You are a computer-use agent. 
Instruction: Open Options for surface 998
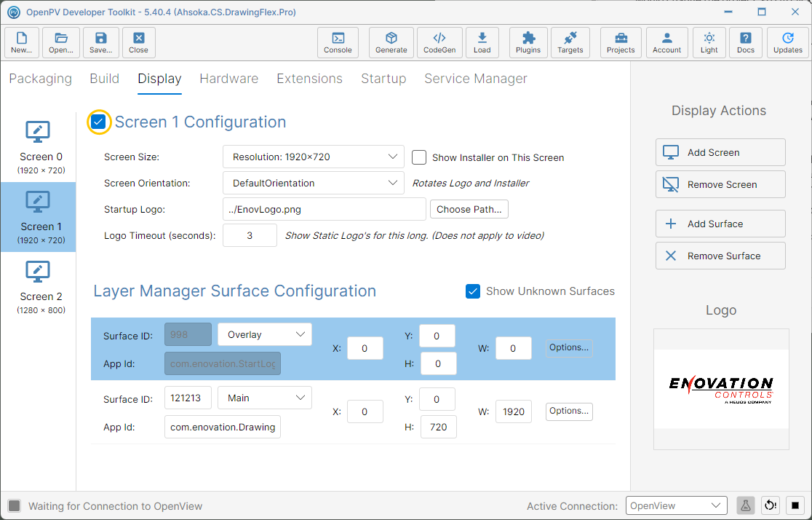tap(569, 347)
